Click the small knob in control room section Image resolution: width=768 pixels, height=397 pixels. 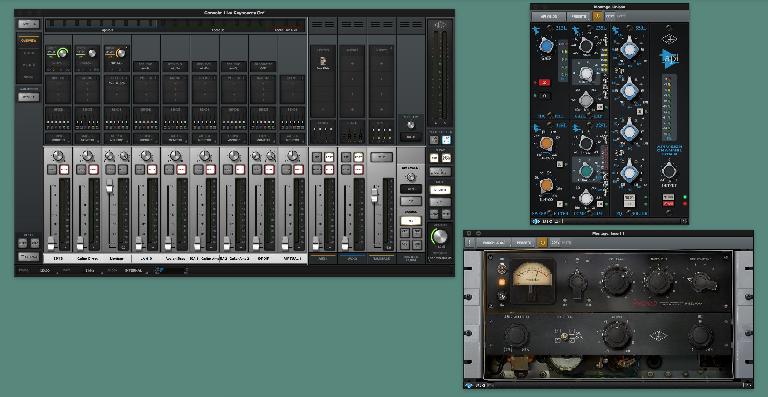(411, 177)
